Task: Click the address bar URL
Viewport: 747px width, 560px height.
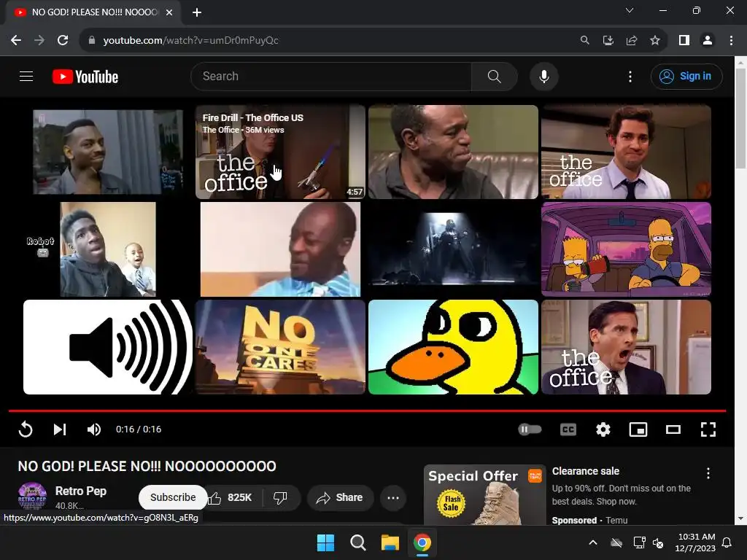Action: [190, 41]
